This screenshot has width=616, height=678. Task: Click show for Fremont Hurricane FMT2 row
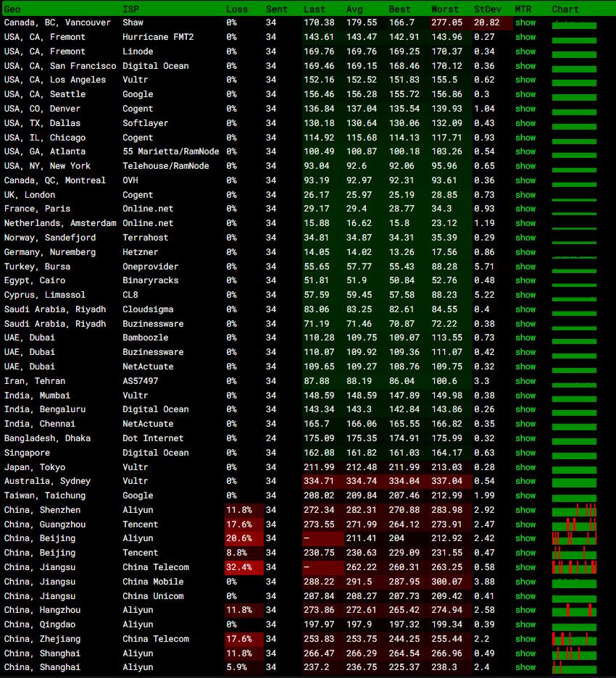point(525,37)
